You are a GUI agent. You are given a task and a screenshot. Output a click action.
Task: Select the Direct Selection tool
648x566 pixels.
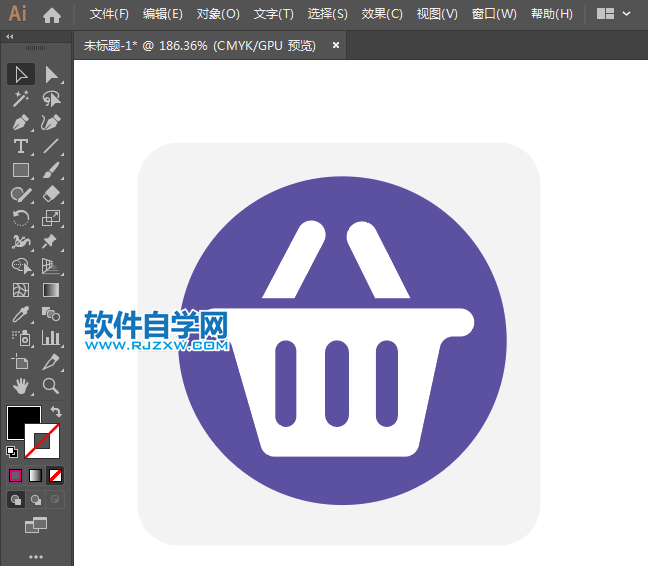click(x=51, y=74)
